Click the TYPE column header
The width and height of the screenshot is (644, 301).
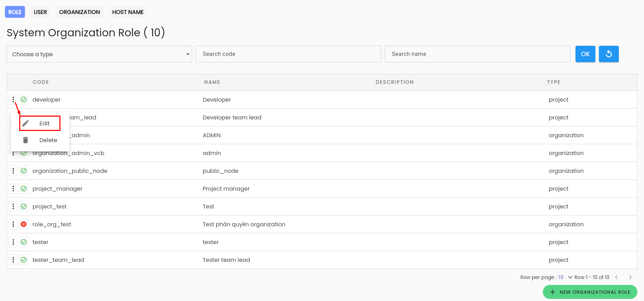point(553,82)
